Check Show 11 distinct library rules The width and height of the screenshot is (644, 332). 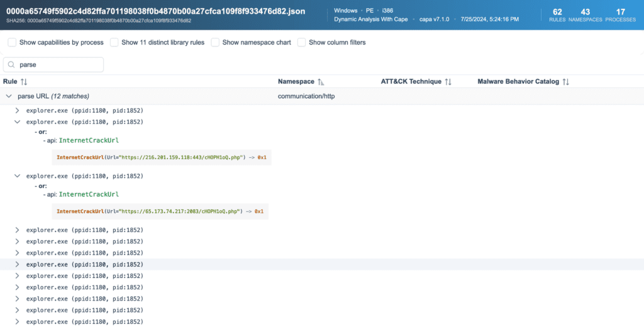[114, 42]
